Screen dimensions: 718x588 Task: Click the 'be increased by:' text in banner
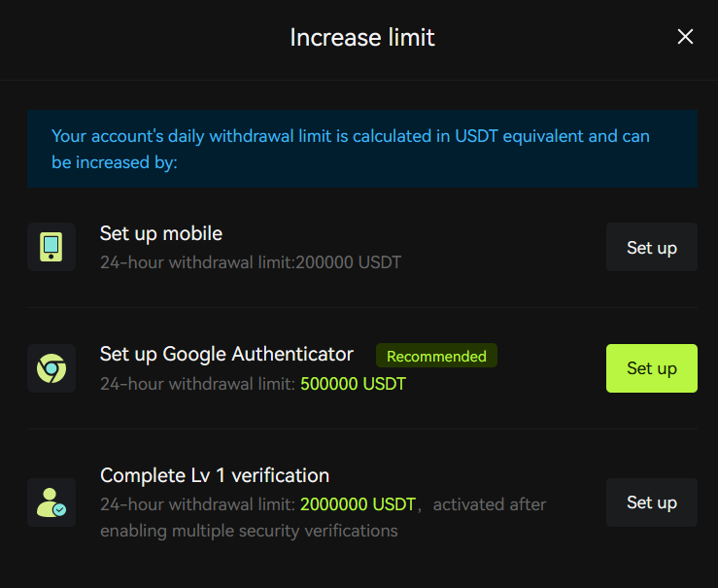115,162
